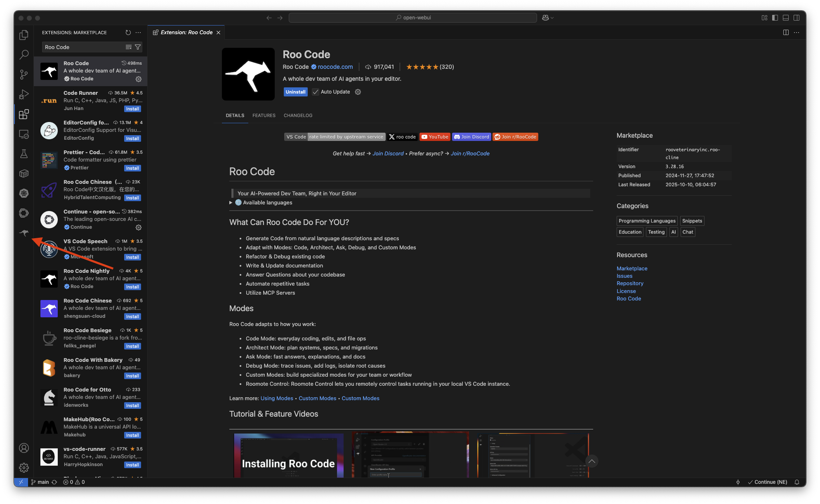Open Remote Explorer view in activity bar
The image size is (820, 504).
coord(24,134)
